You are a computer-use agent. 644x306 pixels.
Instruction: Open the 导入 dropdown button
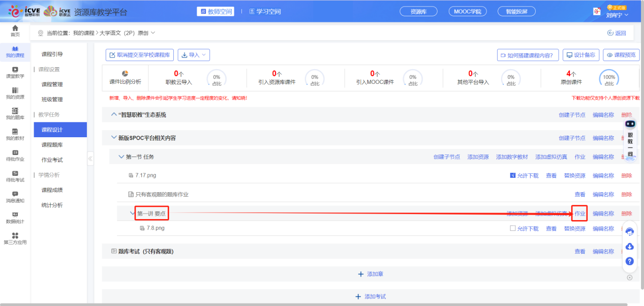(x=194, y=55)
